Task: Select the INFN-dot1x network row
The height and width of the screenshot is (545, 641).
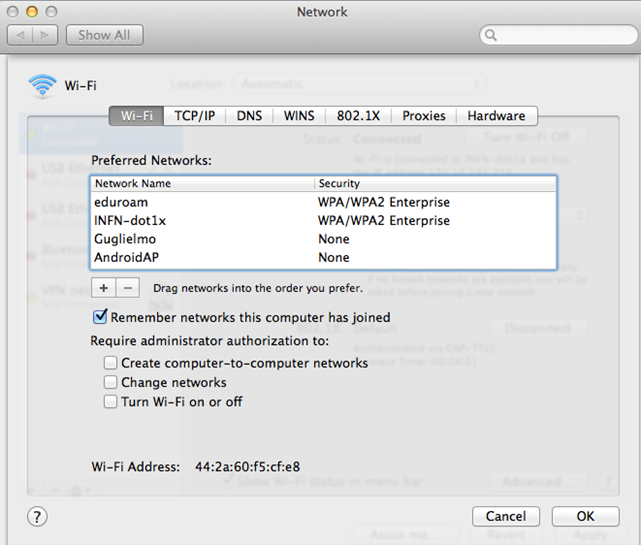Action: (x=323, y=221)
